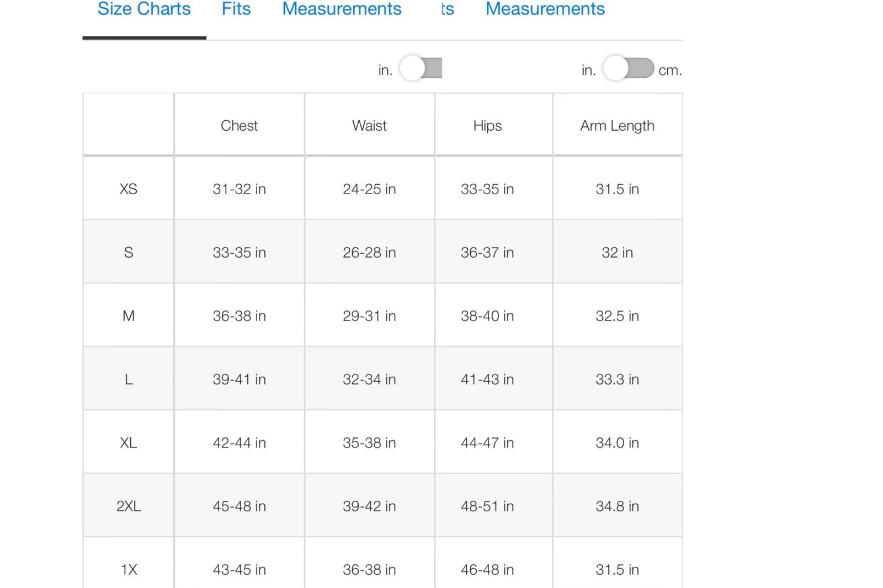Click the 2XL arm length 34.8 in cell
Viewport: 883px width, 588px height.
click(617, 506)
